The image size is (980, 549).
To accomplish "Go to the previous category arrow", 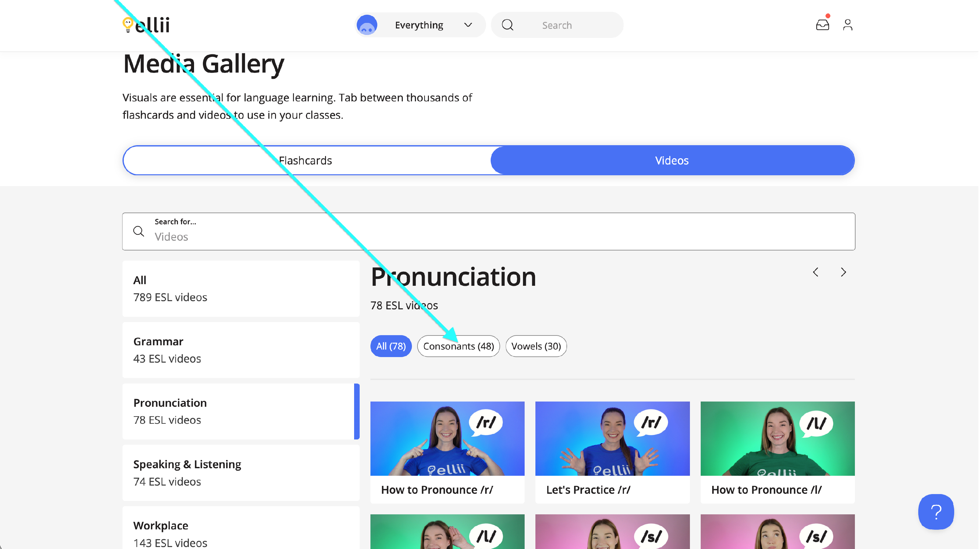I will coord(816,272).
